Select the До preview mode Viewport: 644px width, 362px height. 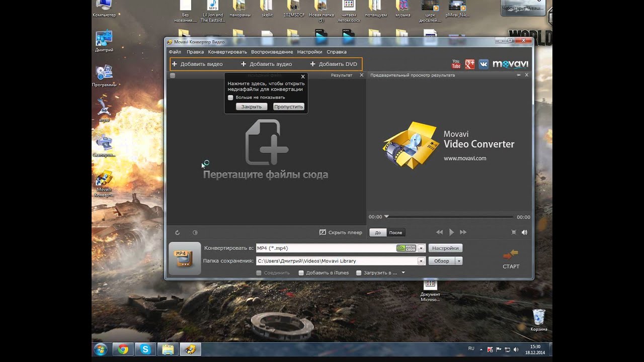tap(378, 233)
